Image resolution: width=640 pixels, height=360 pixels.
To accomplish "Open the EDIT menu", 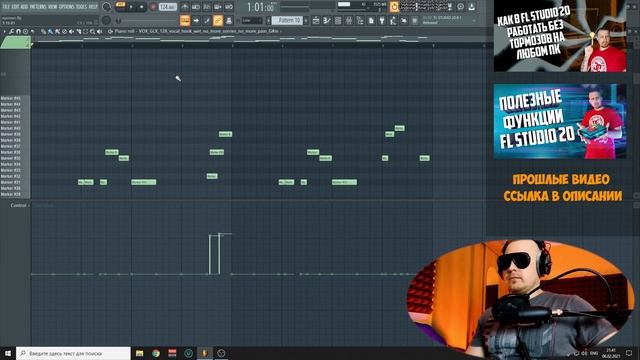I will (15, 7).
